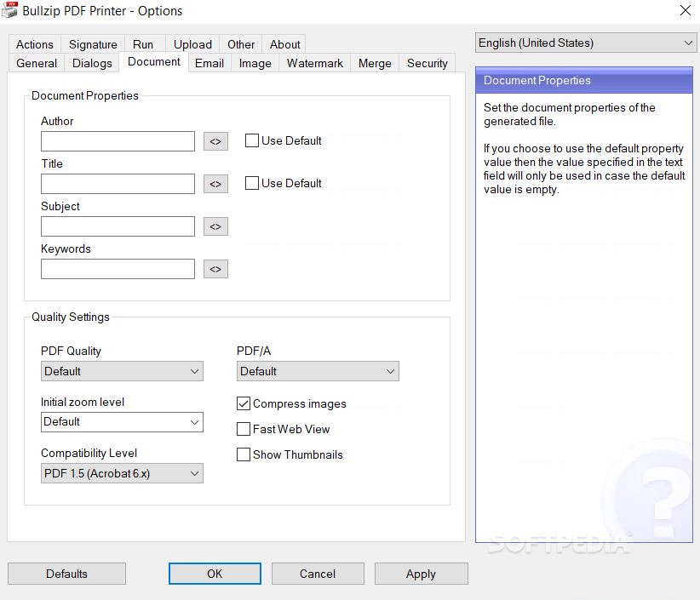Open the Email tab
This screenshot has width=700, height=600.
point(209,63)
